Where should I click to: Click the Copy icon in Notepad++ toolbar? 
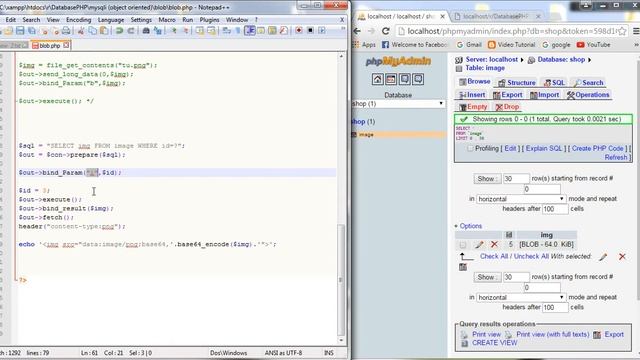(93, 31)
